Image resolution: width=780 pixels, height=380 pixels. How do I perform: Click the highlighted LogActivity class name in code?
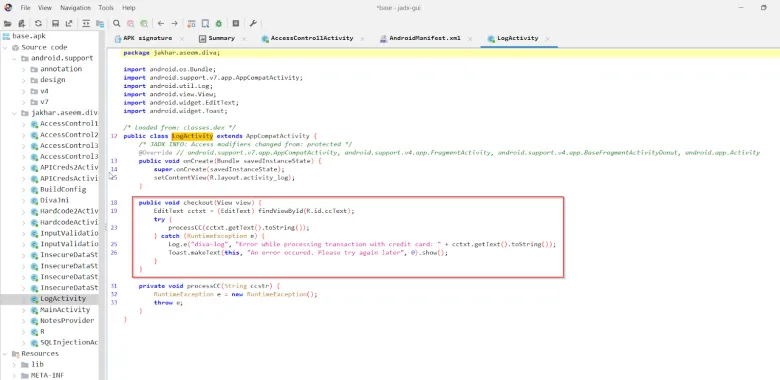pos(192,136)
